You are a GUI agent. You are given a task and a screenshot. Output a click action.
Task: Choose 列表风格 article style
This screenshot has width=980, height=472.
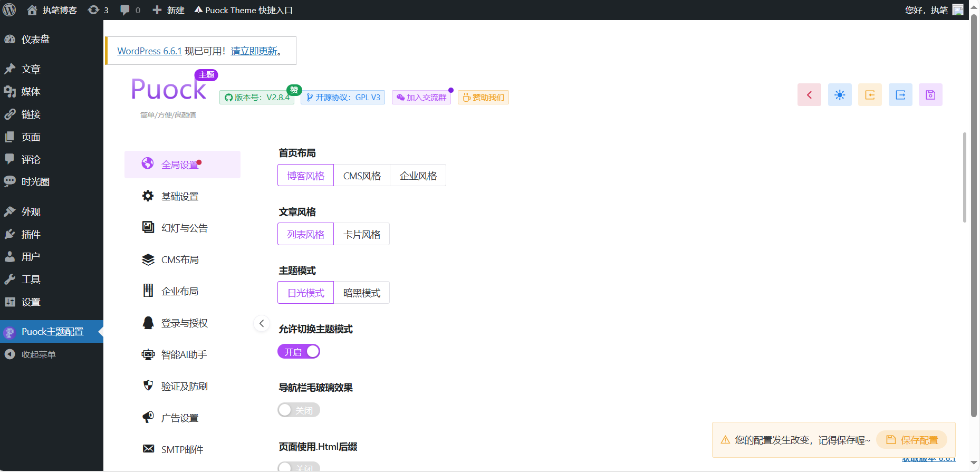(x=306, y=234)
